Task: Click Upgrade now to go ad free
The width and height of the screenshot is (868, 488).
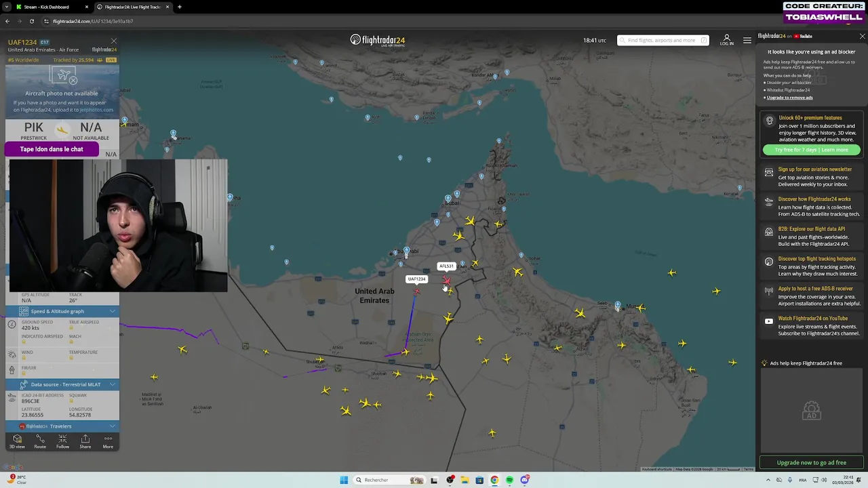Action: point(811,462)
